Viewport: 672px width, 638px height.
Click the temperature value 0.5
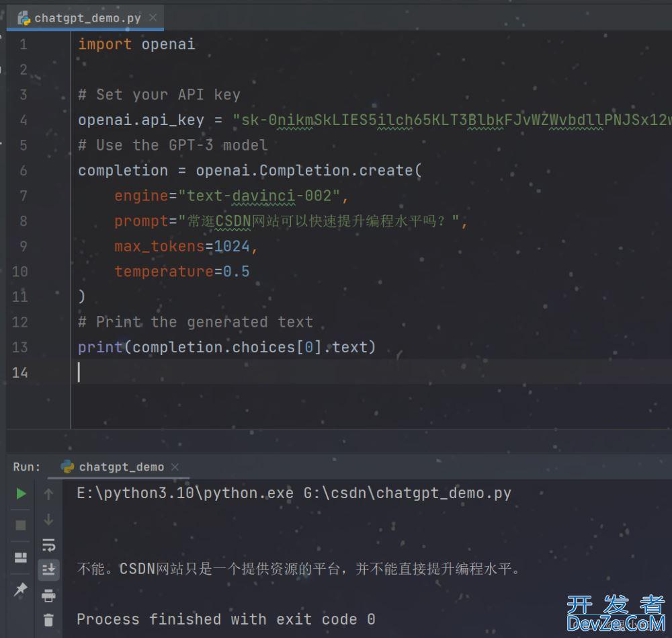tap(236, 272)
